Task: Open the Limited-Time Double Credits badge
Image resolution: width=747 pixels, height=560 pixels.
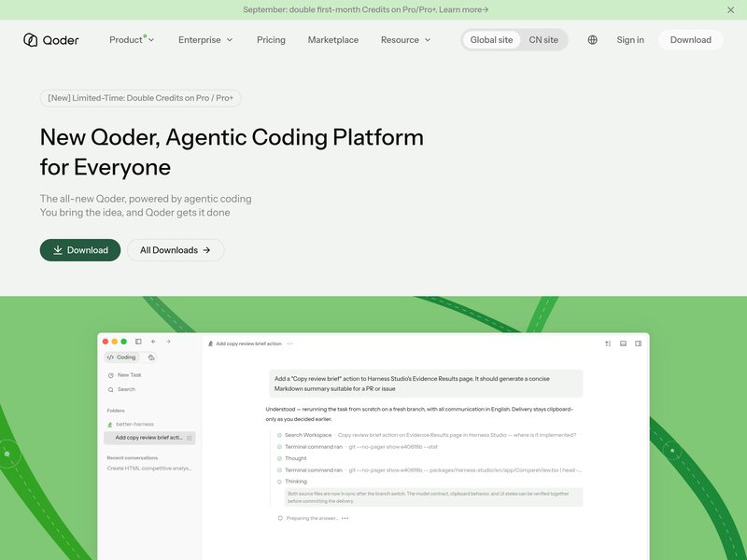Action: pyautogui.click(x=141, y=98)
